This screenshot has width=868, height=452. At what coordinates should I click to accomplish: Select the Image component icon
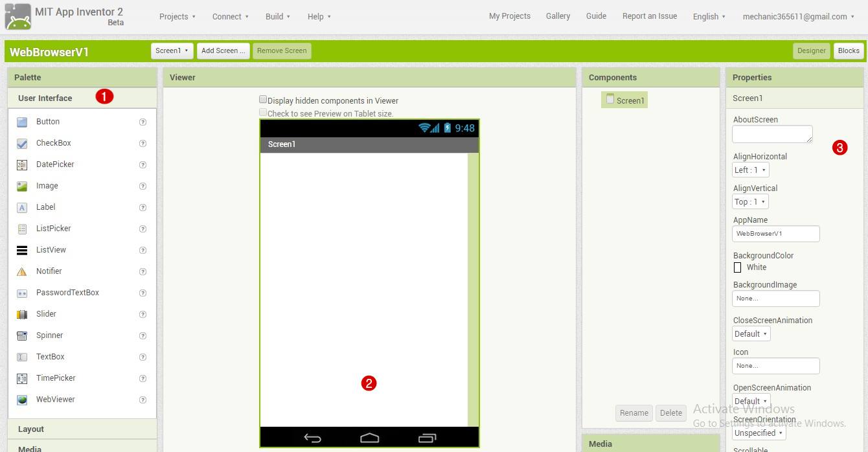[22, 186]
